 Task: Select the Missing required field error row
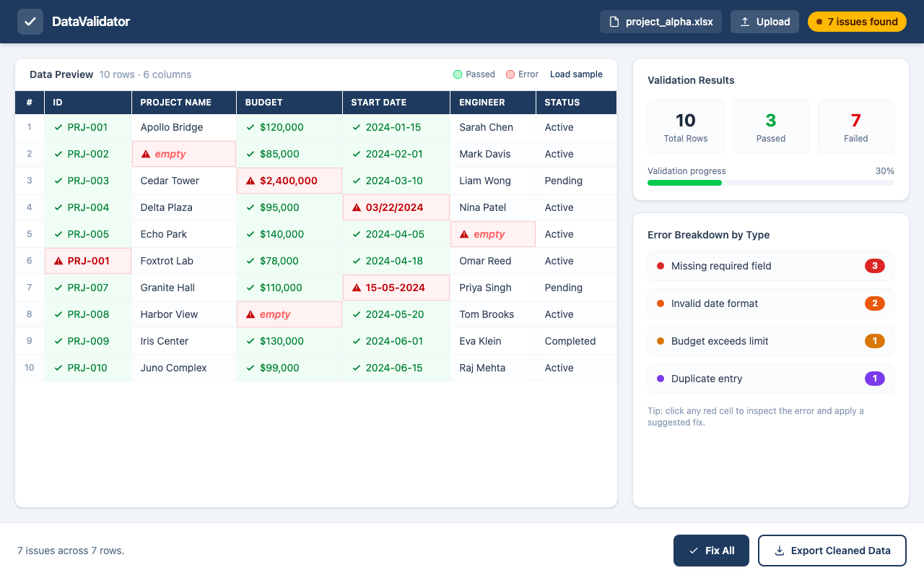pyautogui.click(x=771, y=266)
